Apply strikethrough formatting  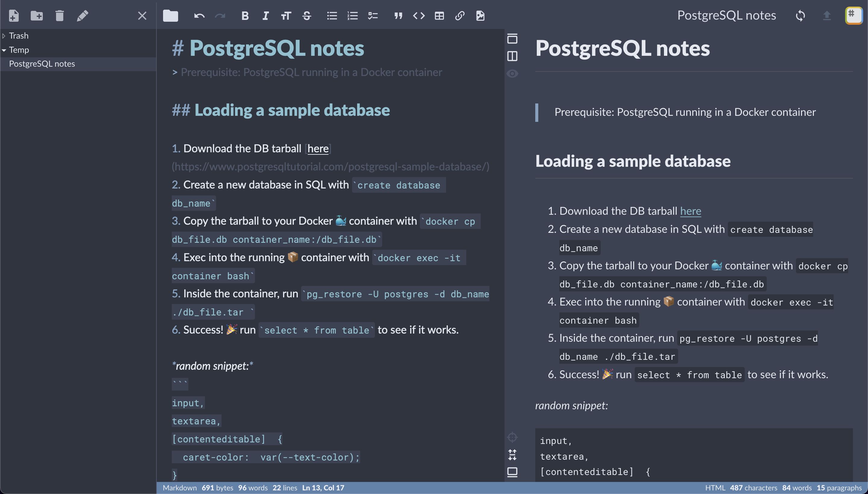click(307, 16)
